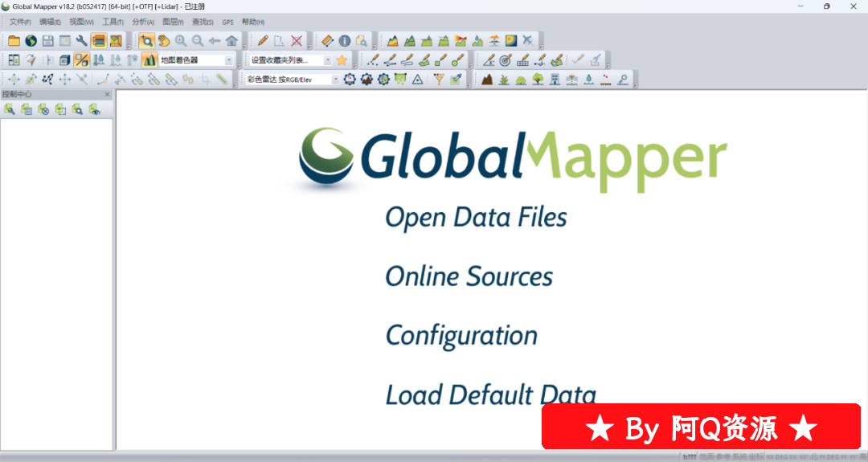Open the 图层(Y) menu
Viewport: 868px width, 462px height.
pos(173,22)
